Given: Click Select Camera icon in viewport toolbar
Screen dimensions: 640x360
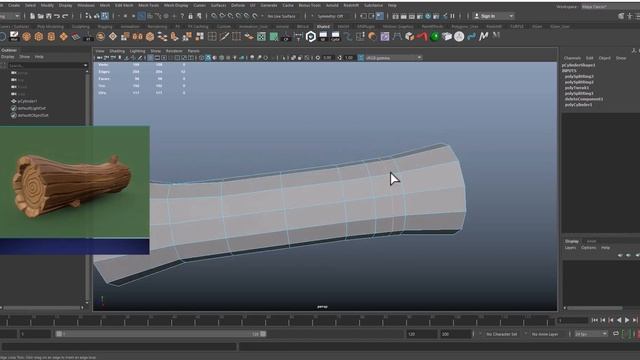Looking at the screenshot, I should 100,58.
